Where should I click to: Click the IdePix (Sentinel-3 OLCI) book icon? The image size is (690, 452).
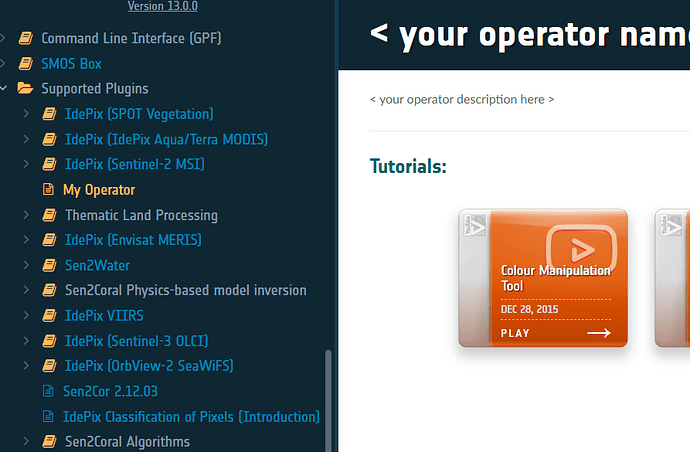(49, 341)
